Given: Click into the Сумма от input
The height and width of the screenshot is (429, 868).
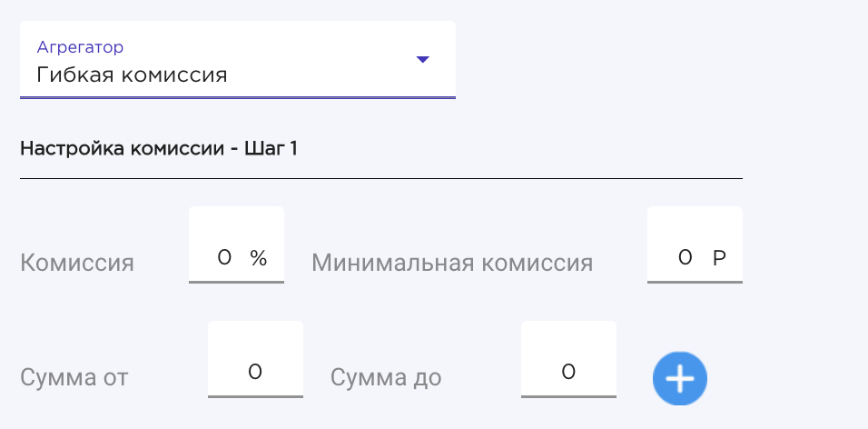Looking at the screenshot, I should 255,359.
